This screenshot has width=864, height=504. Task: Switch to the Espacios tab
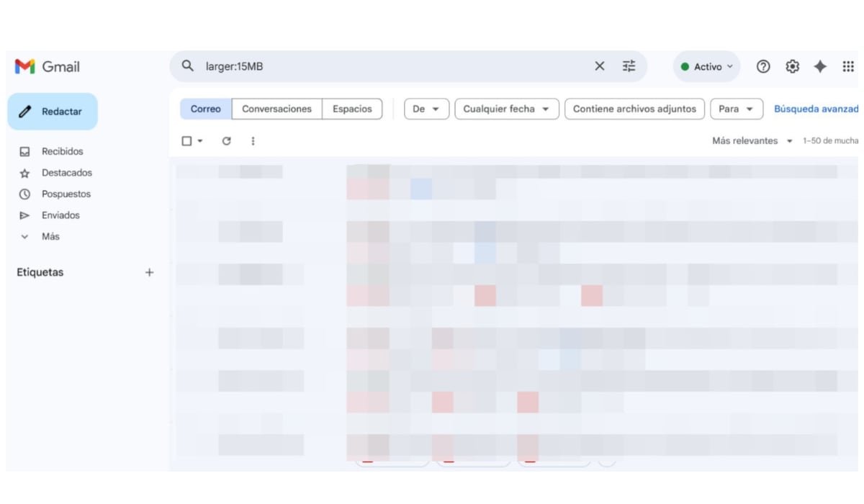coord(352,109)
